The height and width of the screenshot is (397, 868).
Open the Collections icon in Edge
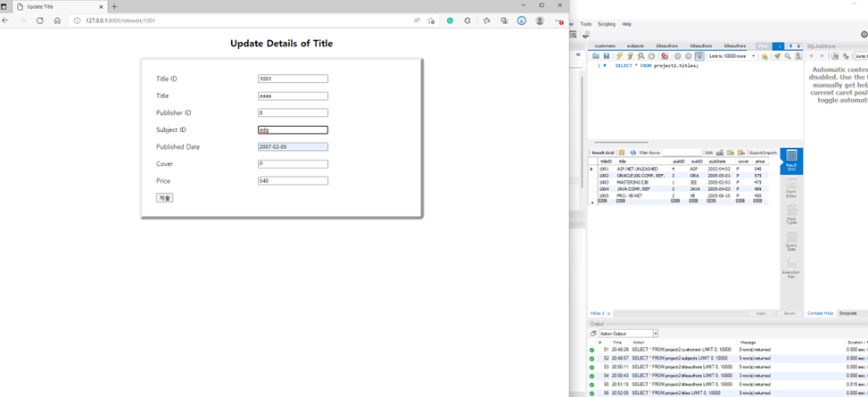point(504,21)
